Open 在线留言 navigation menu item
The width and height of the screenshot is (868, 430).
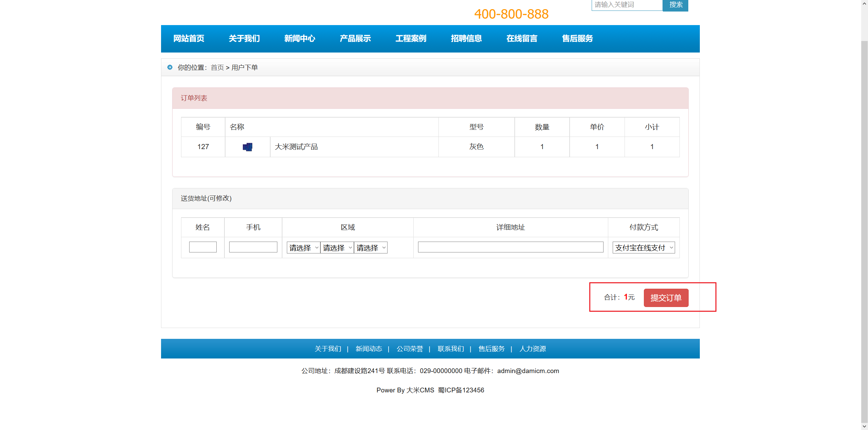[x=521, y=39]
